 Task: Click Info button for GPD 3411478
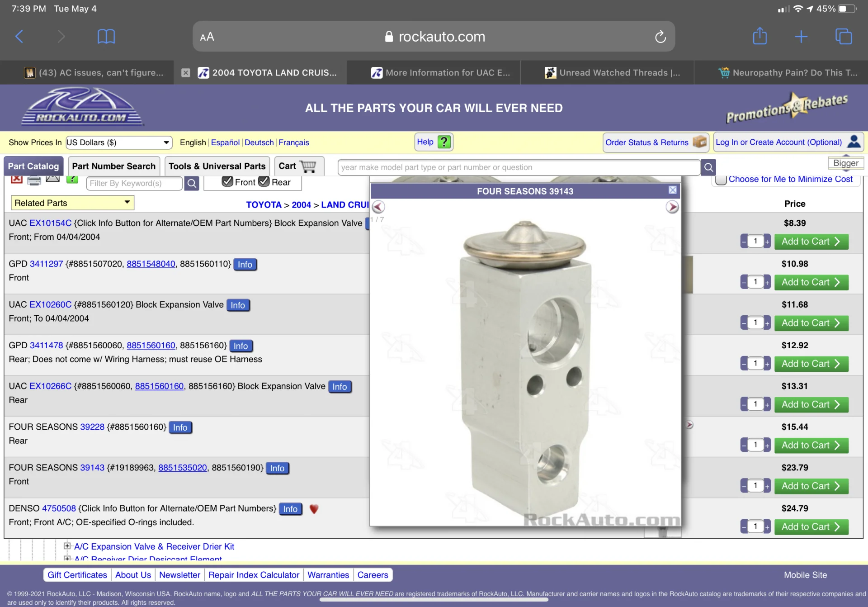coord(241,346)
